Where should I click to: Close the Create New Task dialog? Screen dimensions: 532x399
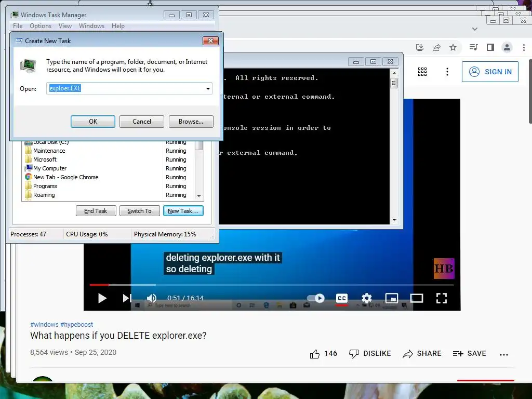point(210,41)
